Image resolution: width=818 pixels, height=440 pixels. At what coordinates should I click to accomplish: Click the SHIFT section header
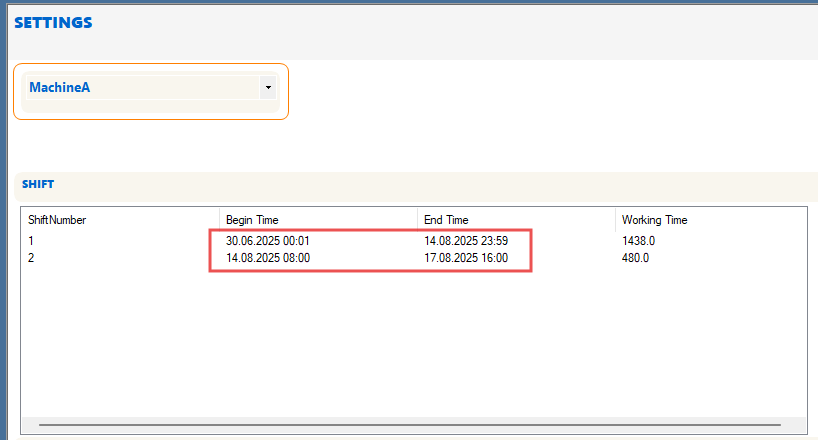(x=38, y=185)
